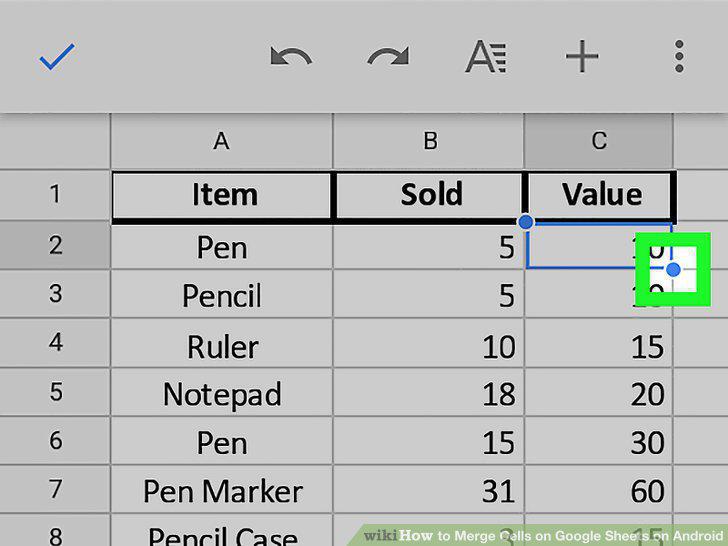This screenshot has height=546, width=728.
Task: Select row 5 header
Action: pyautogui.click(x=55, y=391)
